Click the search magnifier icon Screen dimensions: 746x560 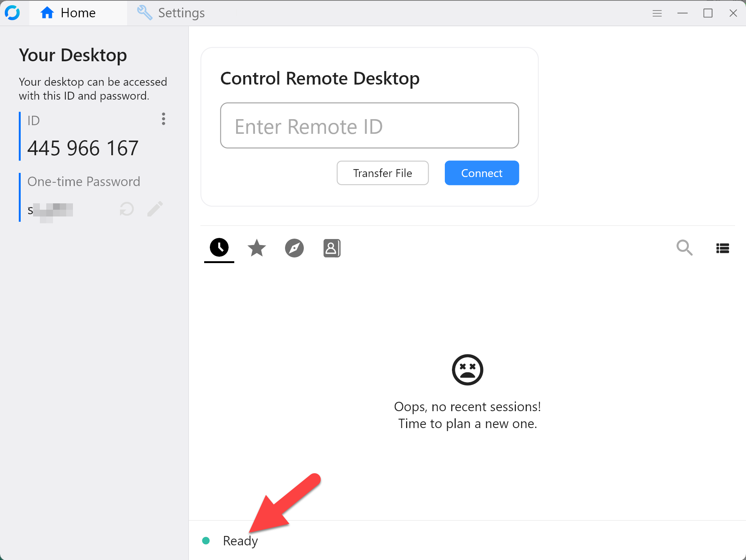click(684, 248)
